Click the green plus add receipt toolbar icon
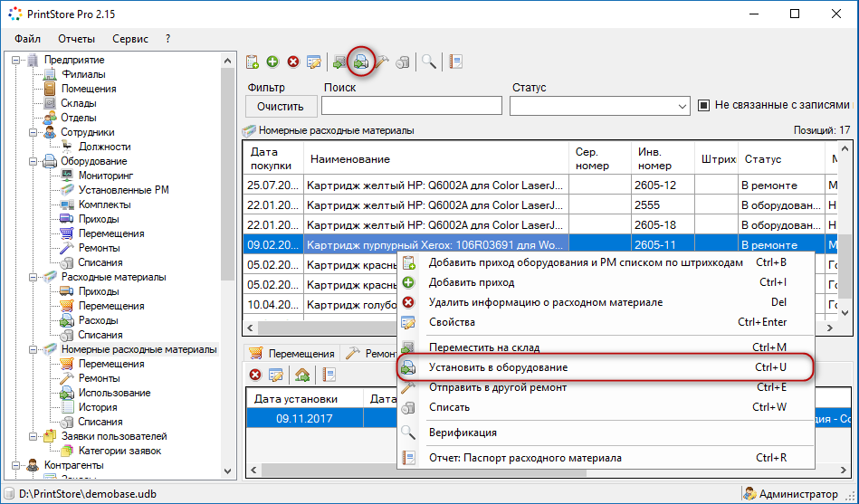This screenshot has height=504, width=859. pos(272,62)
